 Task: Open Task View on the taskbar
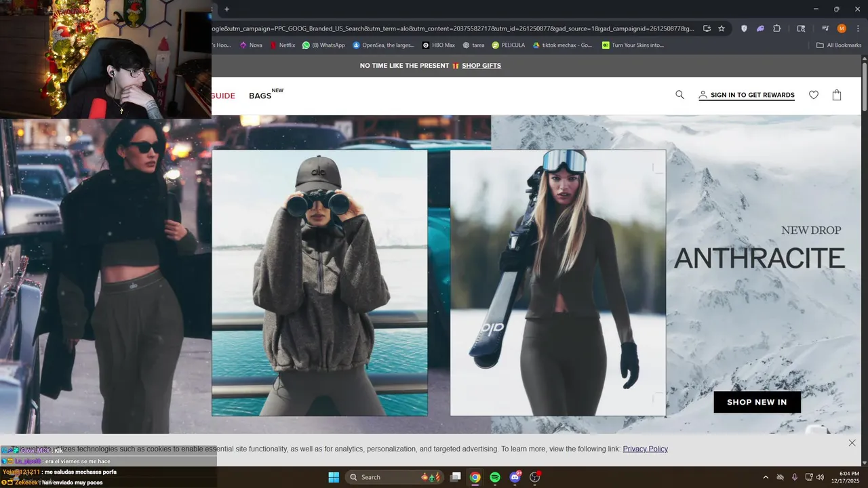pos(456,477)
